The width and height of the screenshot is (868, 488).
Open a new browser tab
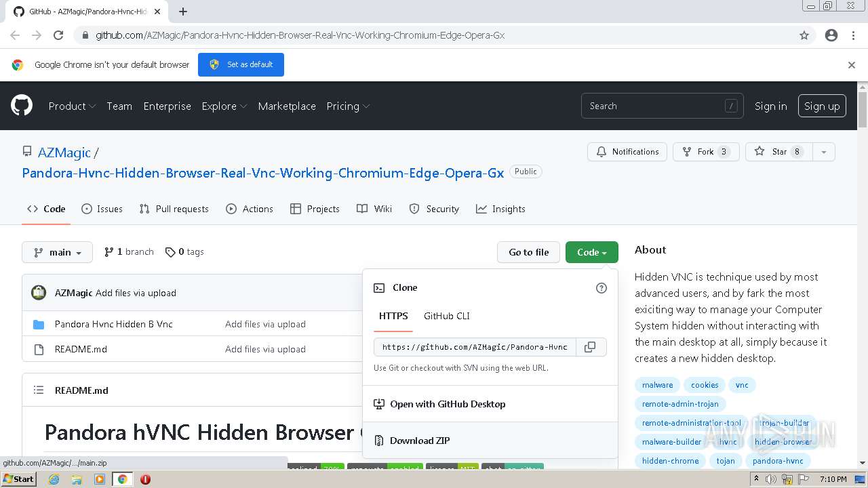click(183, 12)
